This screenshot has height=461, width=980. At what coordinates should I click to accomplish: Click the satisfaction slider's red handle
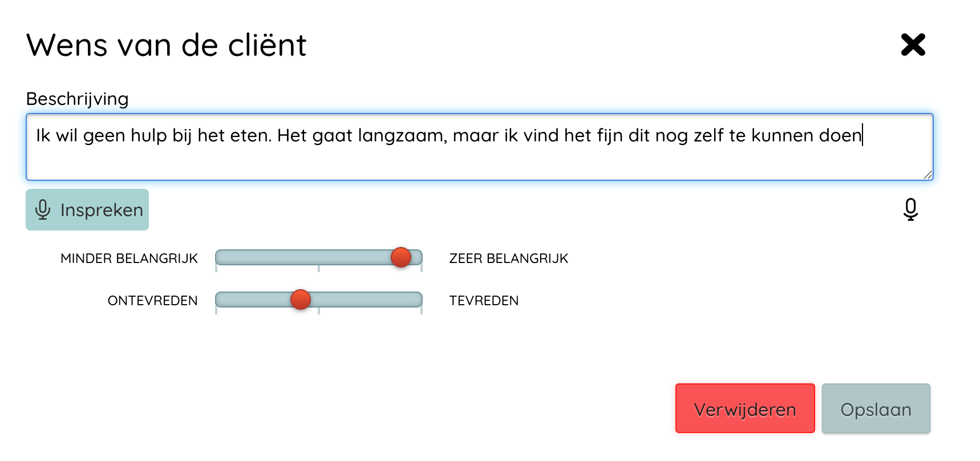coord(301,300)
